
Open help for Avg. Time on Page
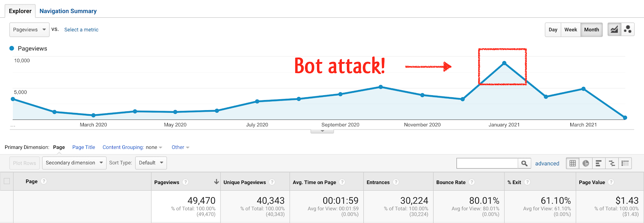pyautogui.click(x=342, y=182)
